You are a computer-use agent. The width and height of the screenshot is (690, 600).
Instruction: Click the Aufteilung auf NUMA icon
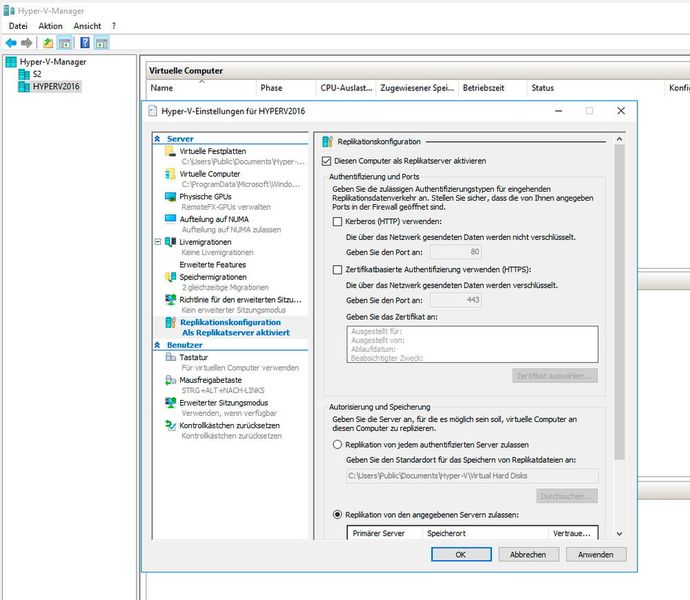[170, 219]
